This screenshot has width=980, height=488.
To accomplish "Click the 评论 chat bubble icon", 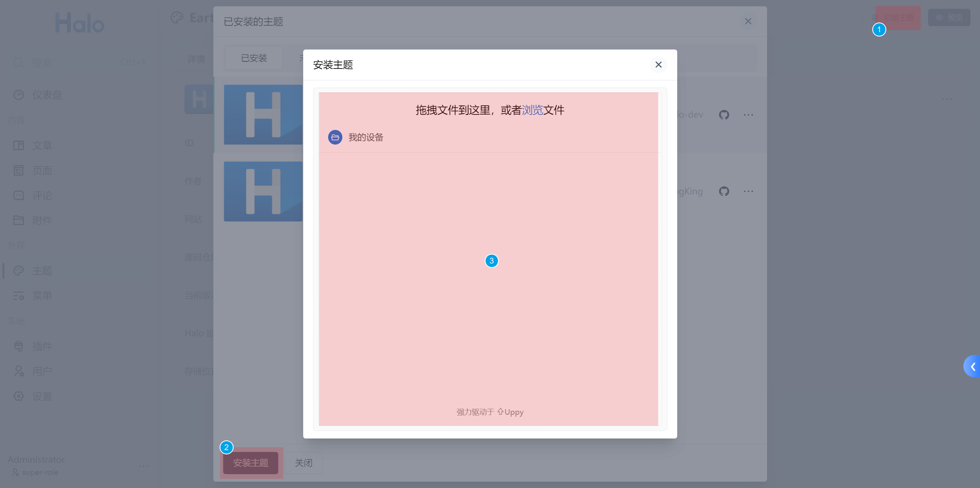I will [x=19, y=196].
